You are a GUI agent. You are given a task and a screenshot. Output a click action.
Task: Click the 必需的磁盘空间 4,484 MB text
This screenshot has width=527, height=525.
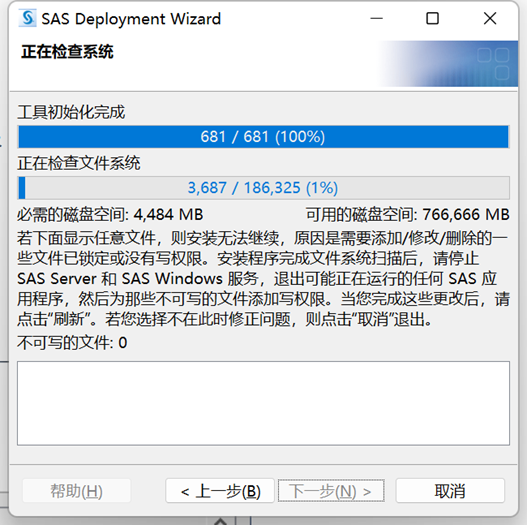tap(110, 214)
